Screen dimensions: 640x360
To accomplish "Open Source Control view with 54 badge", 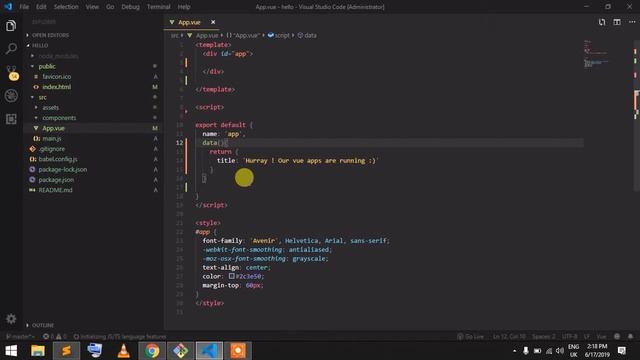I will [x=12, y=73].
